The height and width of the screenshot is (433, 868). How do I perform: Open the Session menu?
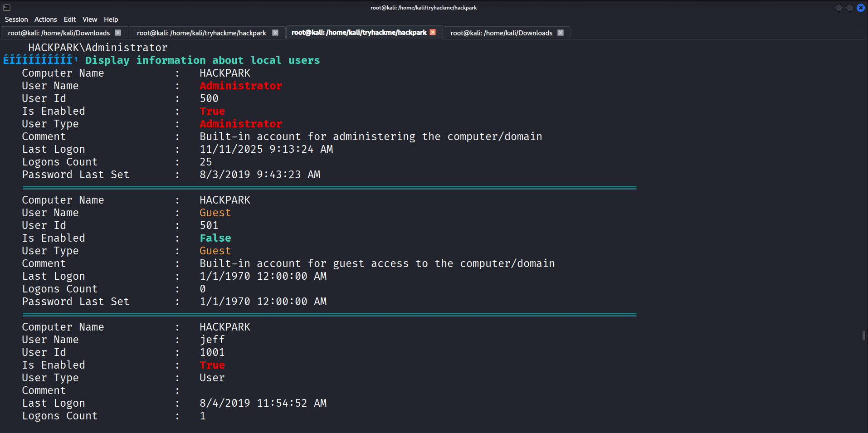[16, 19]
